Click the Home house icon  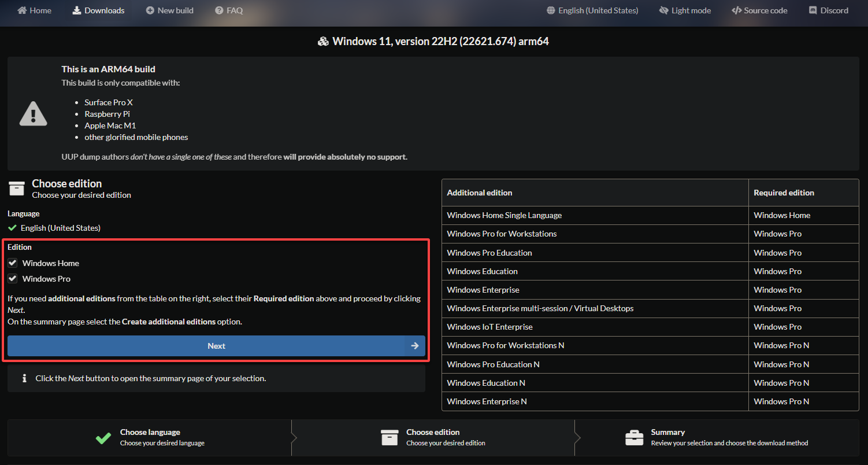[22, 10]
